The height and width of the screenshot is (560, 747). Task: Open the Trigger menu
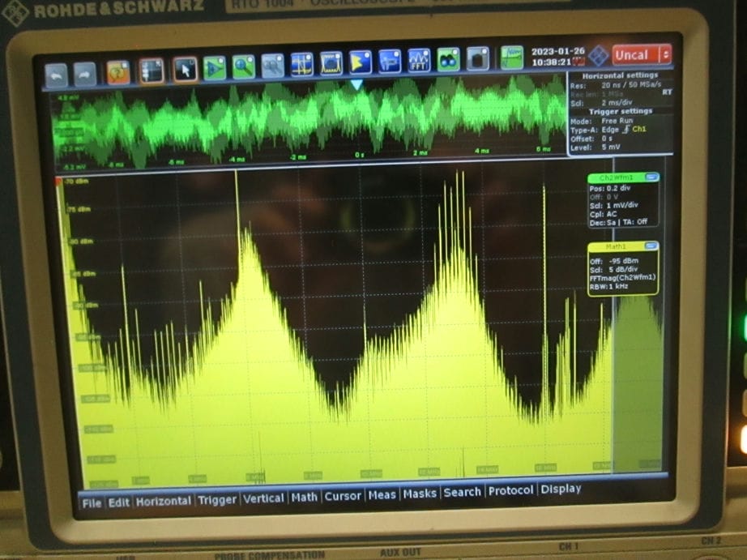point(217,499)
